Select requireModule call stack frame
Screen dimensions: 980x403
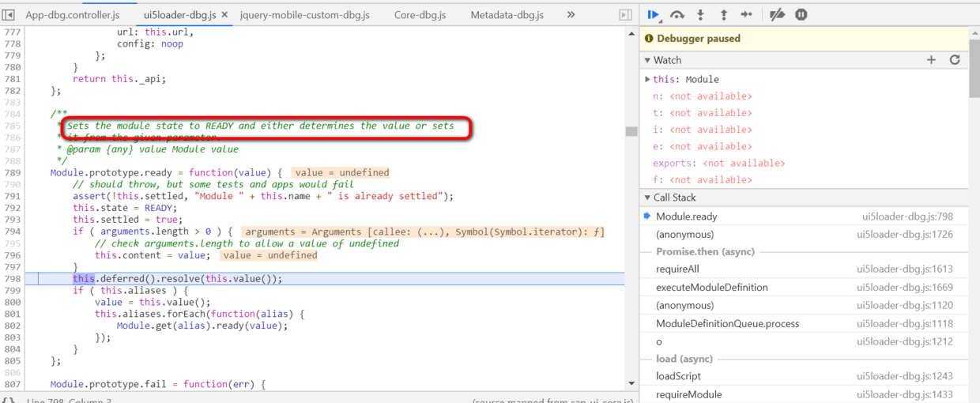[804, 395]
